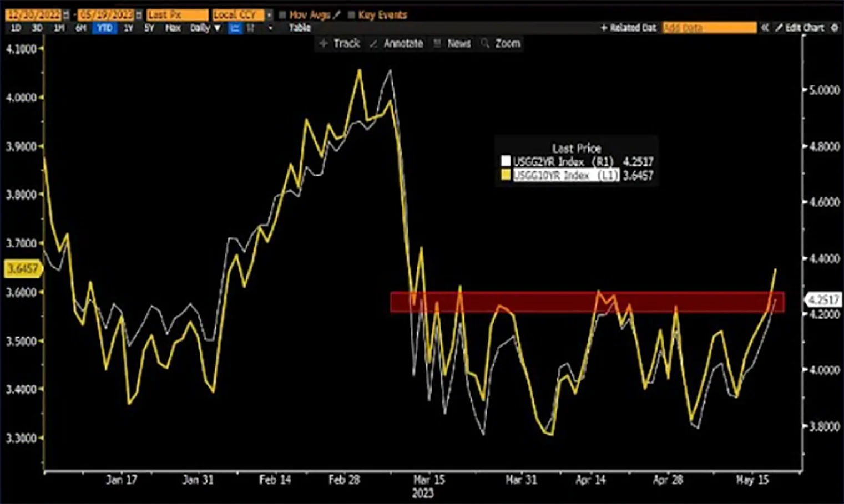Viewport: 844px width, 504px height.
Task: Click the 3.6457 left axis price tag
Action: click(x=23, y=269)
